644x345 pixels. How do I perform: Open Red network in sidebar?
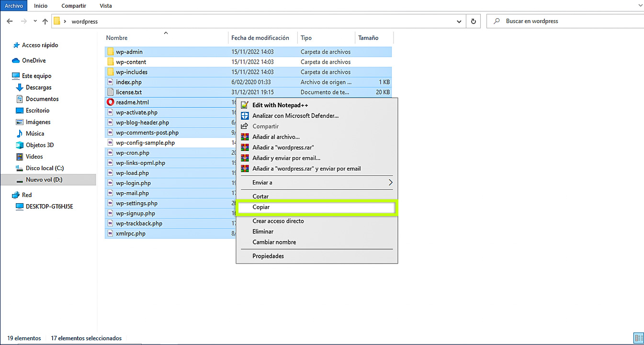tap(27, 195)
